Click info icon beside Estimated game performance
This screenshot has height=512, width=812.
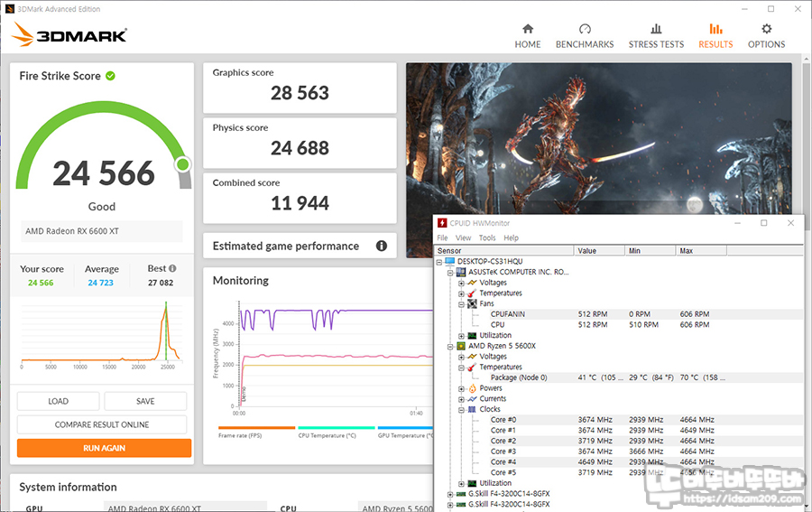coord(382,246)
